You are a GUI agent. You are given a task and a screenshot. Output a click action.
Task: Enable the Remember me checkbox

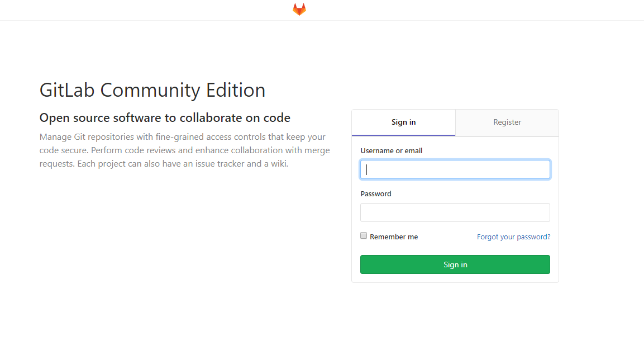(364, 236)
